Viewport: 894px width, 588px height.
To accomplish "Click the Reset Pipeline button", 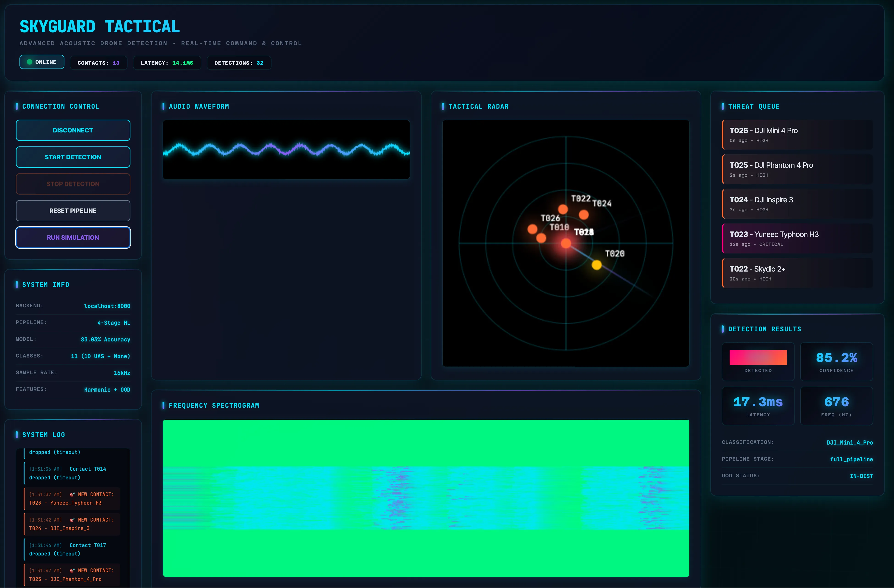I will tap(73, 211).
